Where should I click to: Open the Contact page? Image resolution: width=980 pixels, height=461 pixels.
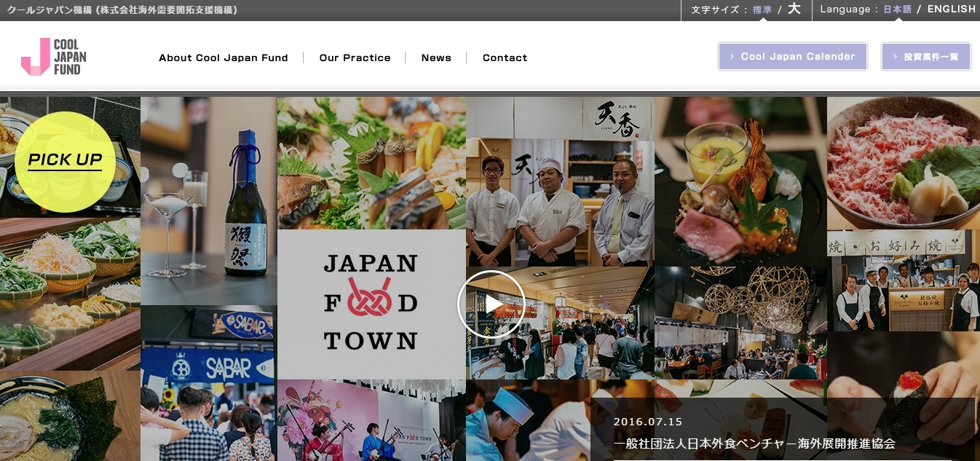tap(505, 58)
